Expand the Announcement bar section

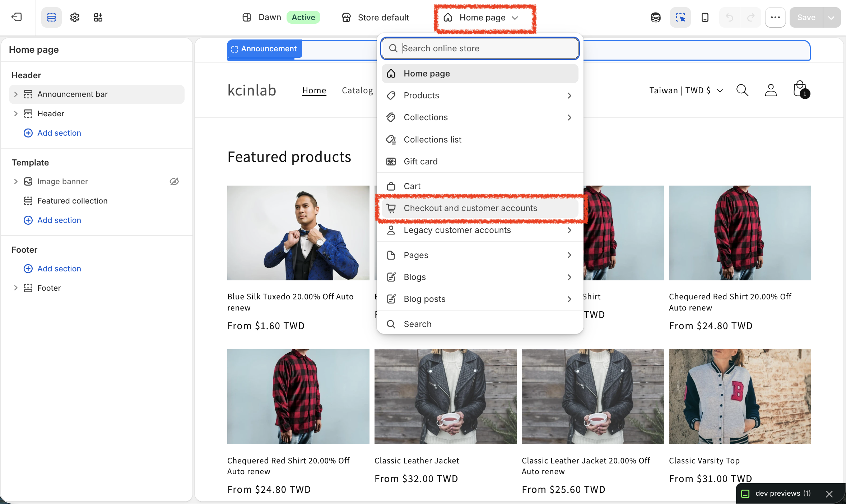pos(15,94)
